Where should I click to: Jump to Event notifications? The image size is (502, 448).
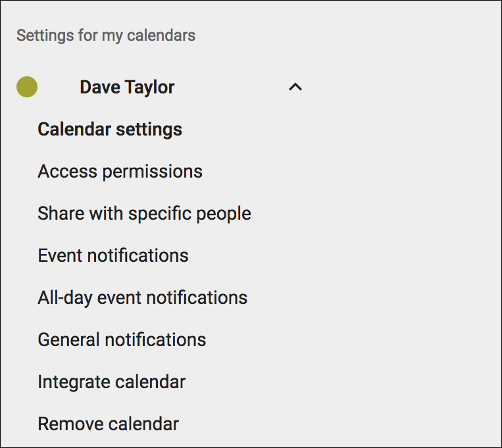coord(113,256)
